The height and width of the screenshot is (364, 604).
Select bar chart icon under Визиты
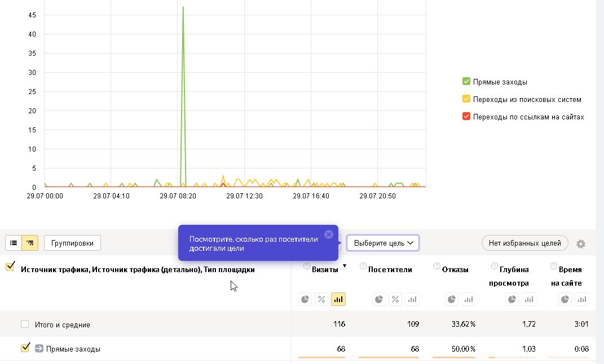pyautogui.click(x=338, y=299)
